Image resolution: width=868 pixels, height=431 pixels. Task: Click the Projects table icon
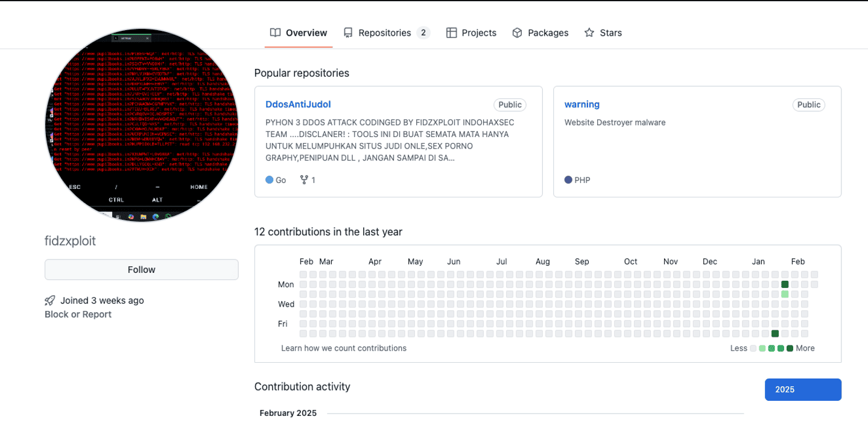[451, 33]
